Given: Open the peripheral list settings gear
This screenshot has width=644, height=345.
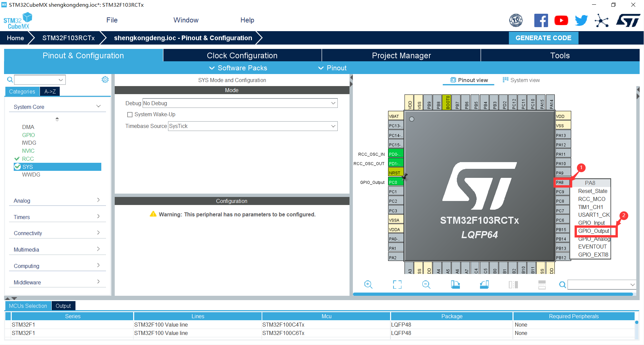Looking at the screenshot, I should tap(105, 79).
